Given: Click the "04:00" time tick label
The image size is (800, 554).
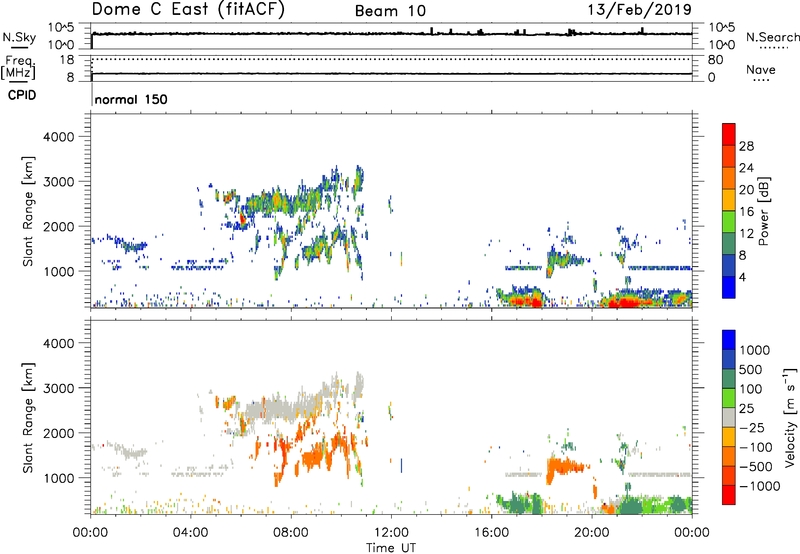Looking at the screenshot, I should click(x=190, y=533).
